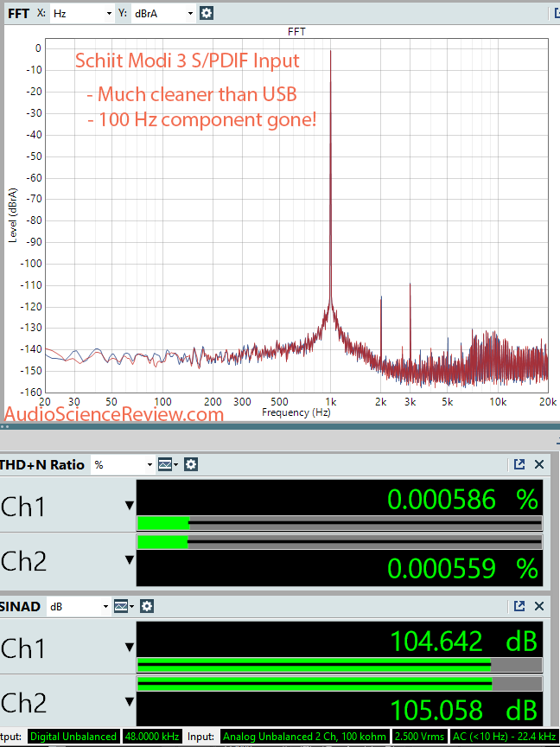Select SINAD Ch2 reading 105.058 dB
The image size is (560, 747).
464,710
